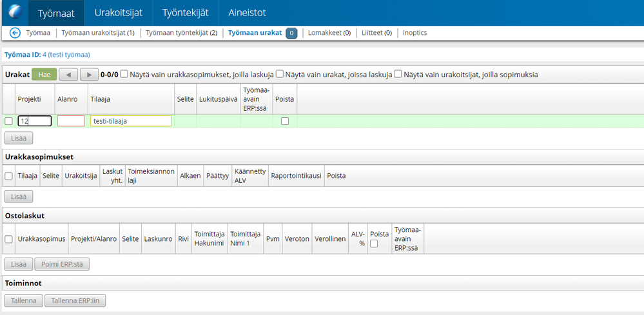
Task: Click Toimeksiannon laji column header
Action: pyautogui.click(x=151, y=176)
